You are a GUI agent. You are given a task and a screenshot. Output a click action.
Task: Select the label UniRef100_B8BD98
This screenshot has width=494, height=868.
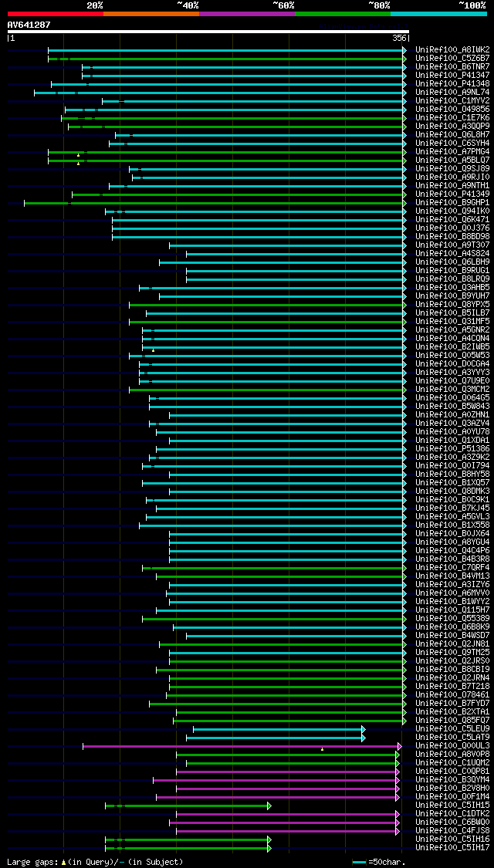[452, 237]
